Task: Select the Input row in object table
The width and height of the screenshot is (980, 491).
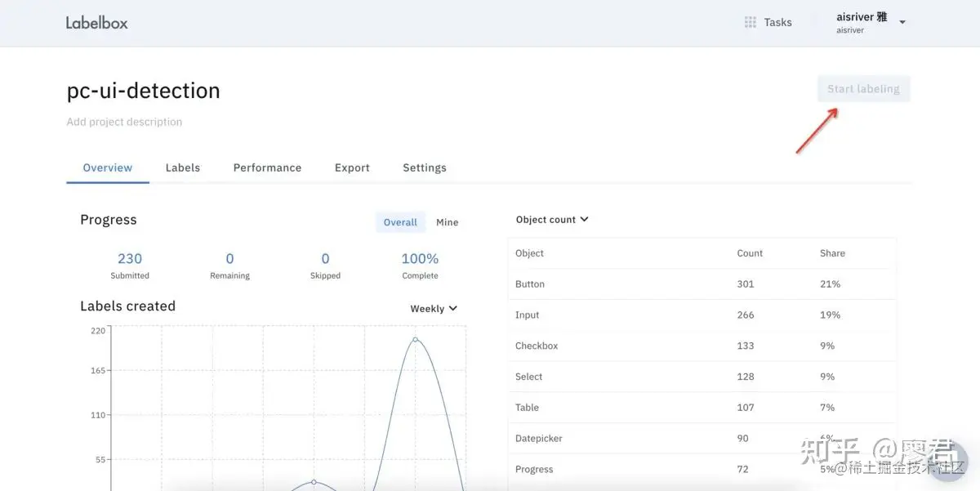Action: tap(702, 315)
